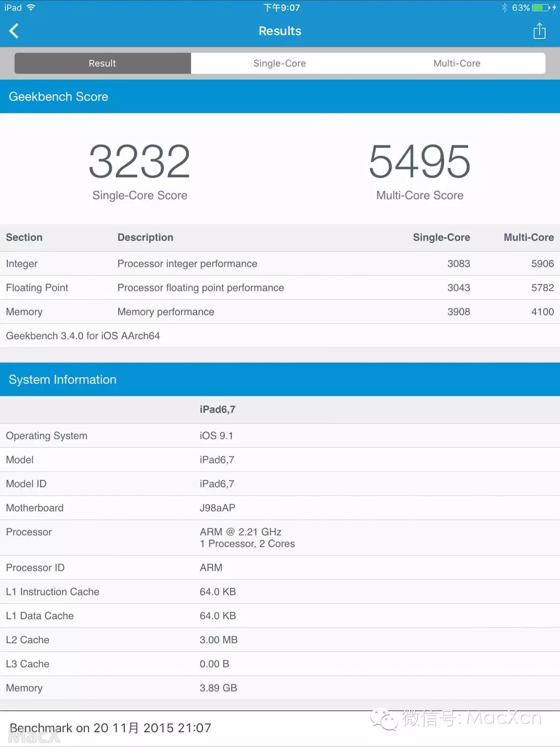
Task: Tap the Single-Core Score label
Action: (x=140, y=195)
